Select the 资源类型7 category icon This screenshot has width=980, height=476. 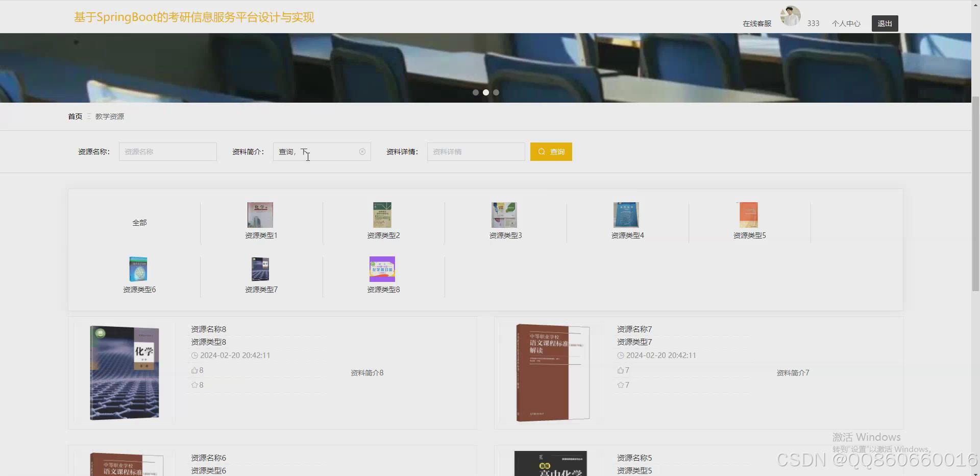coord(260,269)
